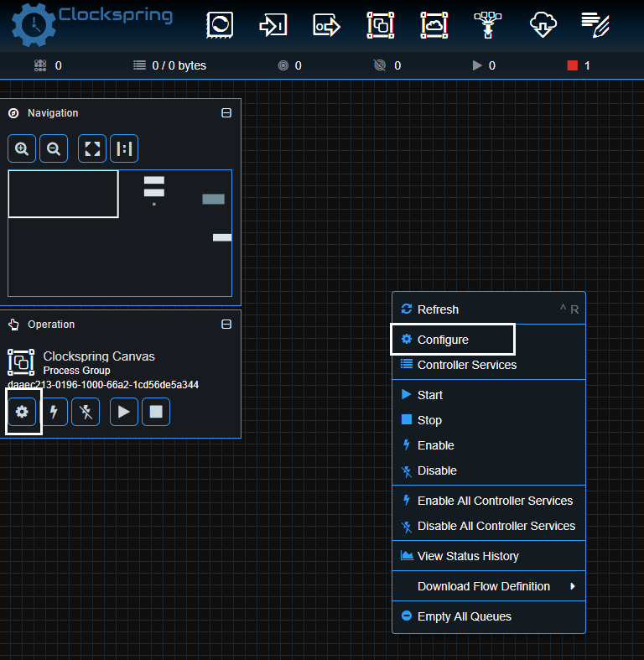Click the Navigation panel compass icon
The width and height of the screenshot is (644, 660).
(13, 113)
